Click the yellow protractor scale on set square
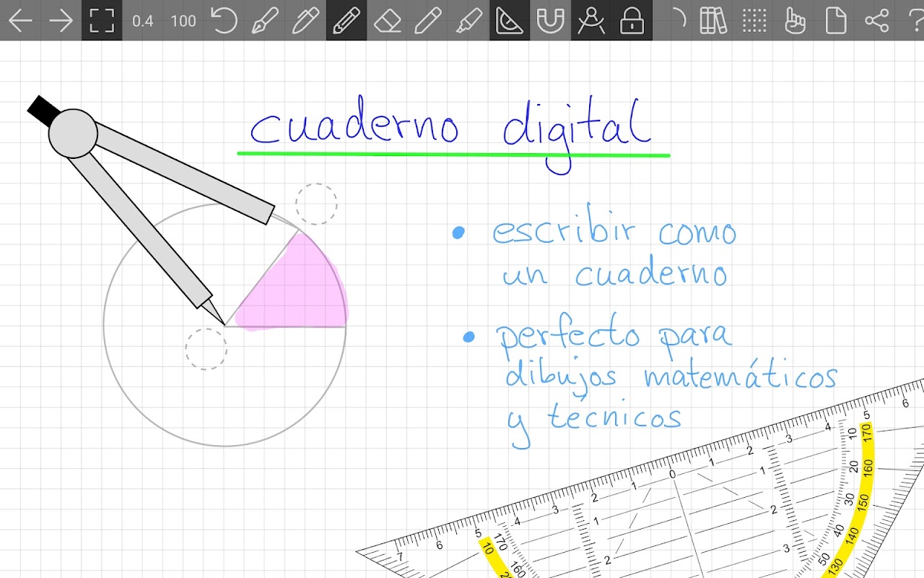The height and width of the screenshot is (578, 924). 863,499
